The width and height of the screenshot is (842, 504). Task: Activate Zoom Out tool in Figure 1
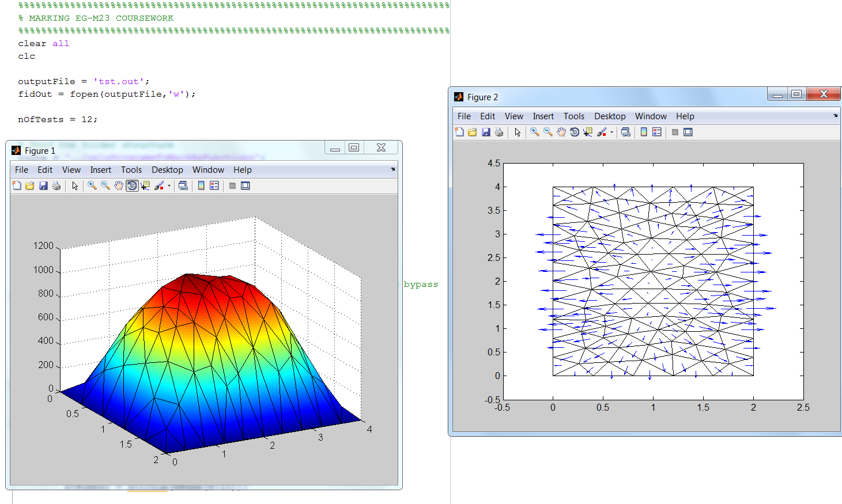point(105,185)
